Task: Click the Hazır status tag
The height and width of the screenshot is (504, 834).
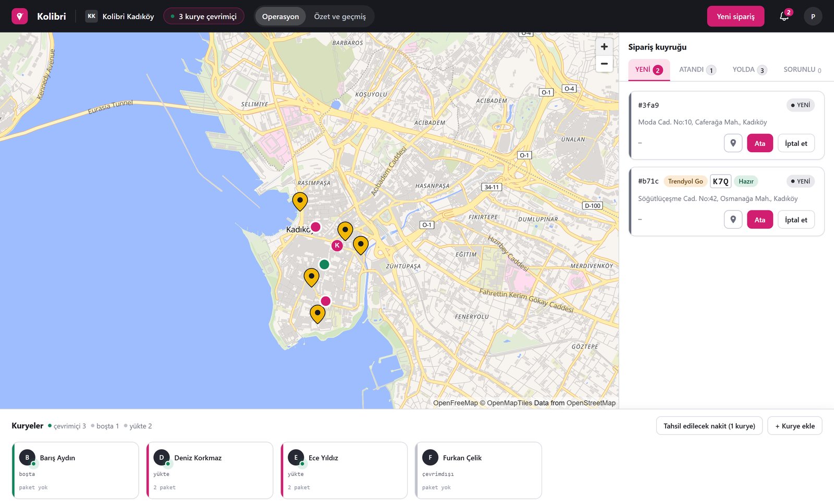Action: coord(746,181)
